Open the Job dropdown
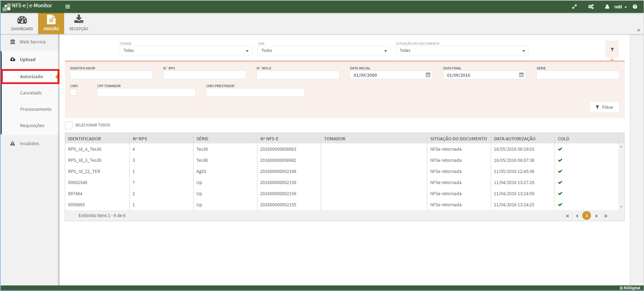This screenshot has height=291, width=644. tap(324, 51)
